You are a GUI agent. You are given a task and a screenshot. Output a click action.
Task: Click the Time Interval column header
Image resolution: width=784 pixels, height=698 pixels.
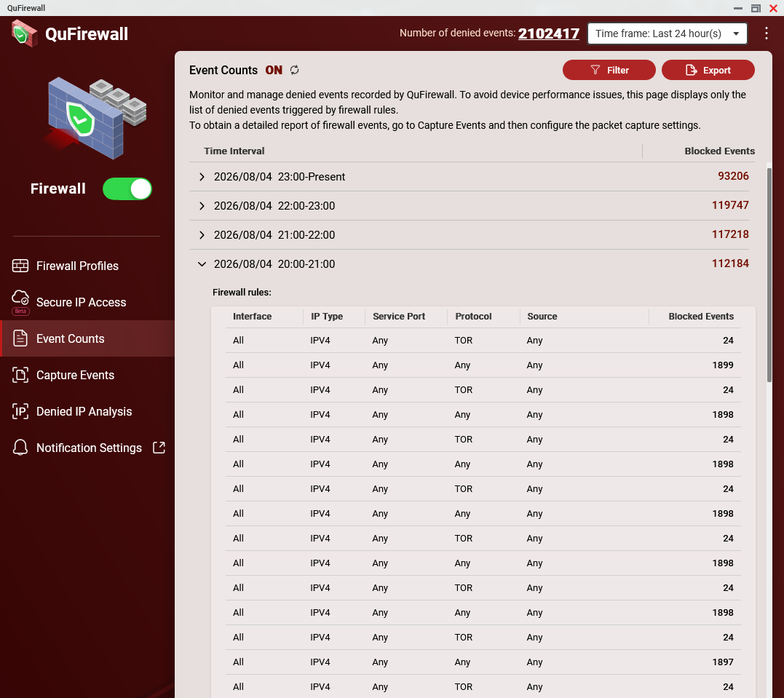tap(234, 151)
